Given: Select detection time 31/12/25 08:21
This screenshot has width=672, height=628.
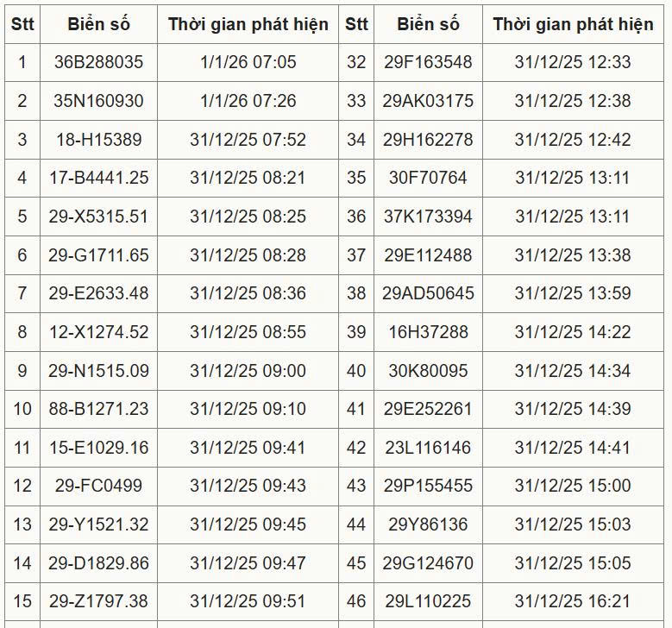Looking at the screenshot, I should 248,178.
